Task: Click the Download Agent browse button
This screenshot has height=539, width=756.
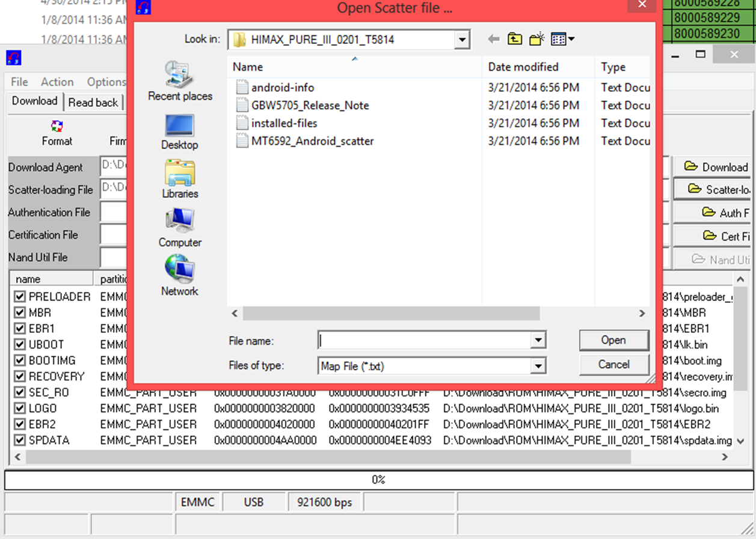Action: coord(713,167)
